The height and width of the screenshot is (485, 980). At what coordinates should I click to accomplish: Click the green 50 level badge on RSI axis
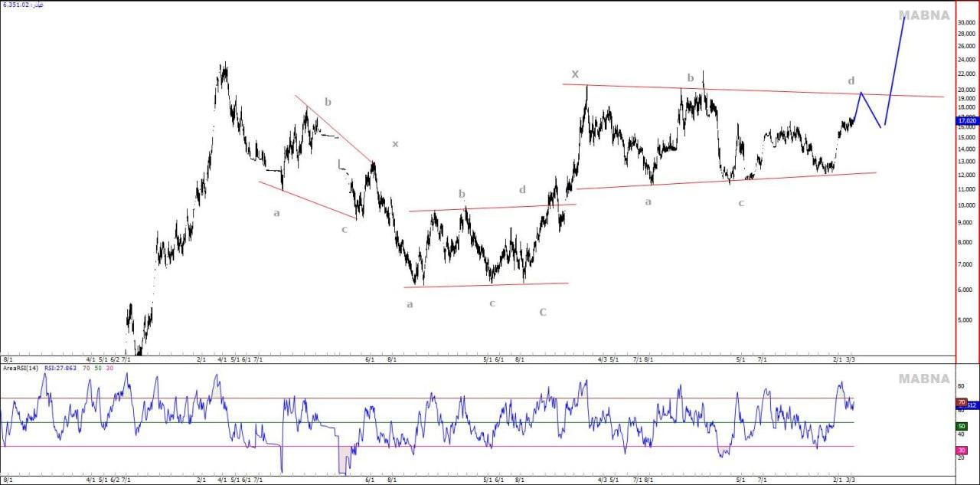coord(961,426)
